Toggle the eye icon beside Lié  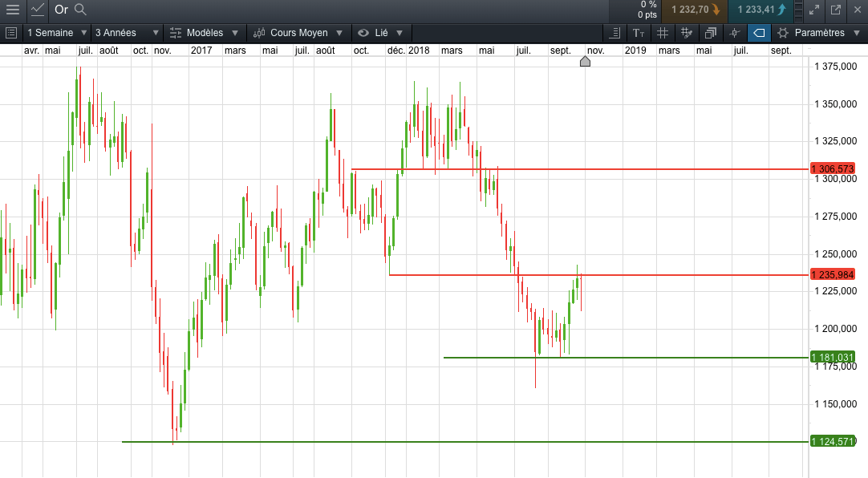click(x=363, y=33)
